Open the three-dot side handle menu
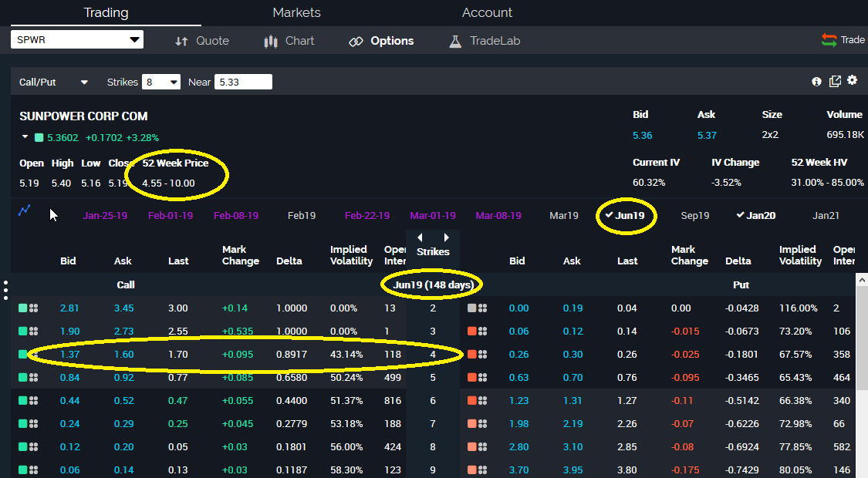This screenshot has height=478, width=868. pos(5,290)
